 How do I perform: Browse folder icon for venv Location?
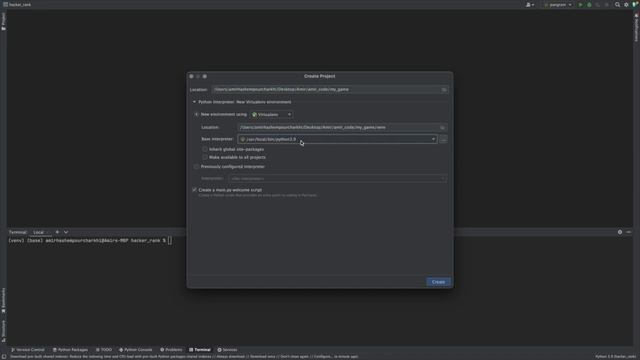point(442,128)
